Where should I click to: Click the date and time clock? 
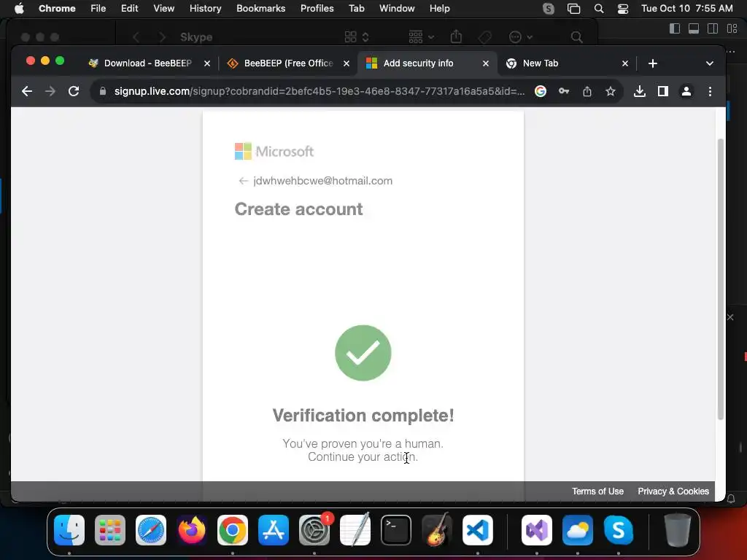coord(687,9)
